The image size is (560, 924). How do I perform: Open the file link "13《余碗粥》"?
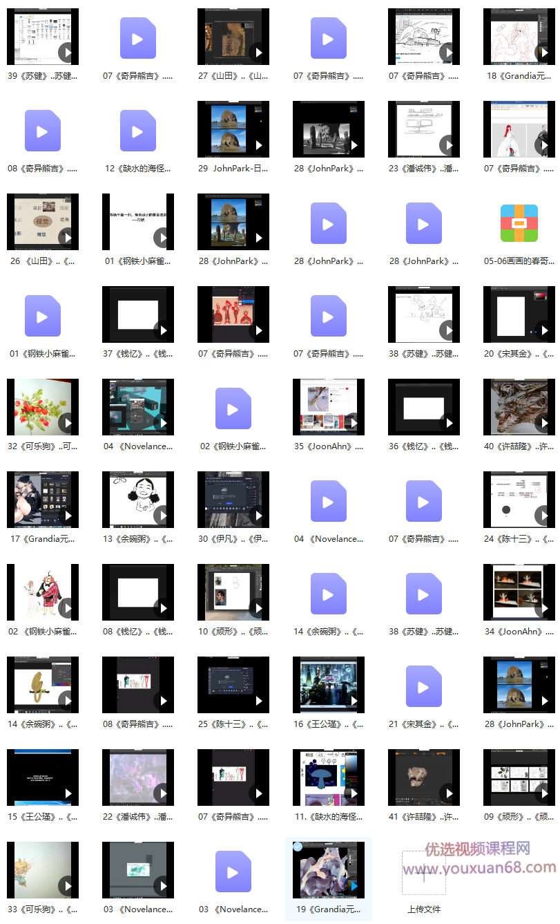click(137, 538)
